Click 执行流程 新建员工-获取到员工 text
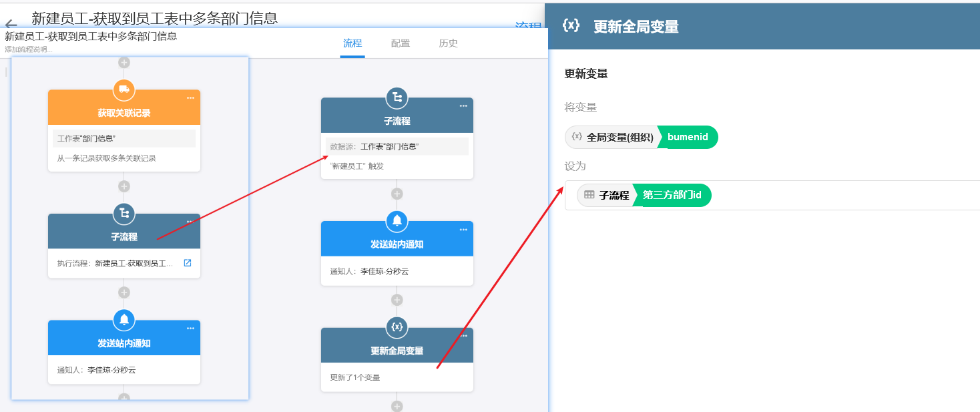 (115, 263)
